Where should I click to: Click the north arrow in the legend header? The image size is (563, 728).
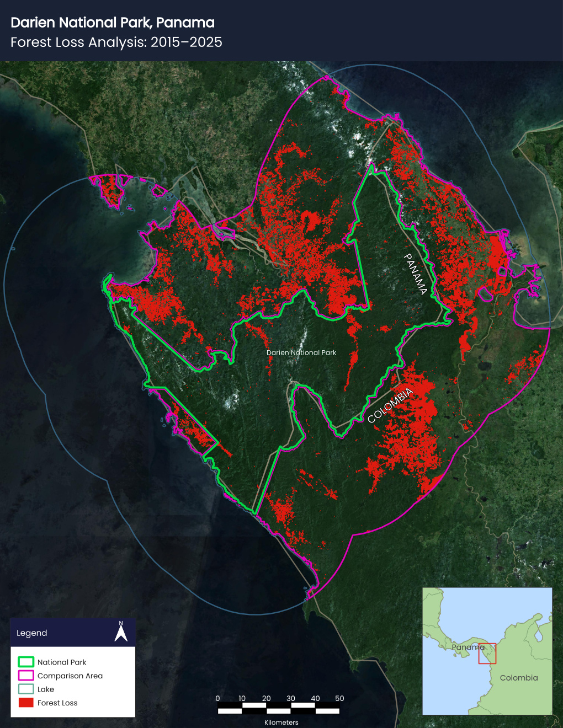click(121, 631)
